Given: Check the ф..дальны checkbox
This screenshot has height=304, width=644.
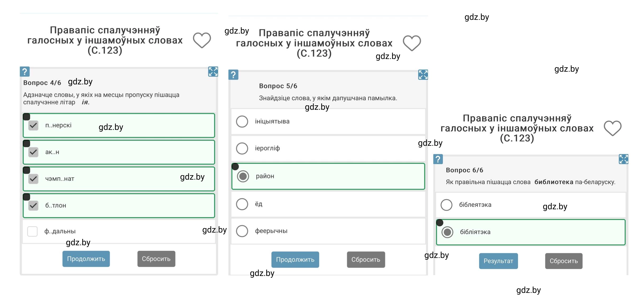Looking at the screenshot, I should 33,231.
